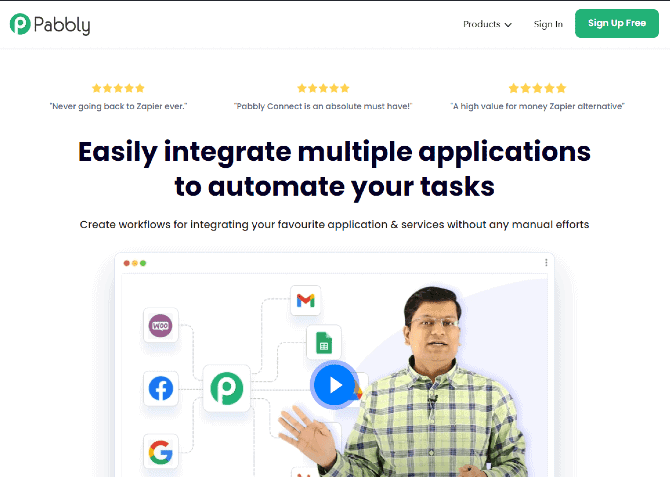Screen dimensions: 670x477
Task: Click the WooCommerce icon in the diagram
Action: coord(160,325)
